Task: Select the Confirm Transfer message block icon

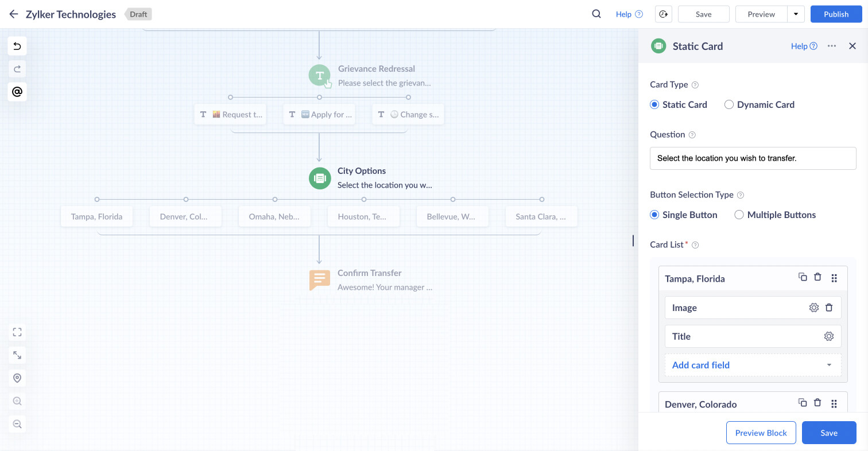Action: pos(320,280)
